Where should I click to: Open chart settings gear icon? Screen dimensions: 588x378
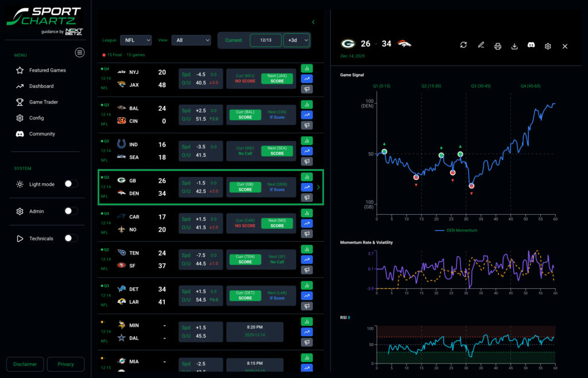(548, 46)
